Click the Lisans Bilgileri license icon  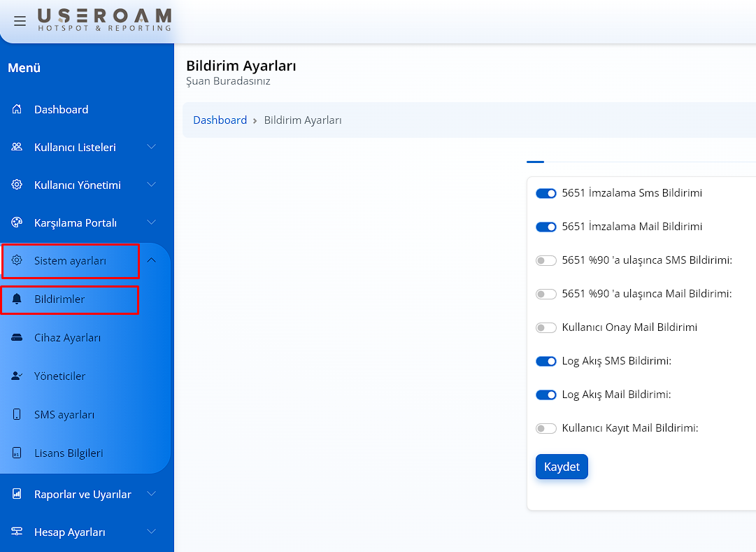17,453
